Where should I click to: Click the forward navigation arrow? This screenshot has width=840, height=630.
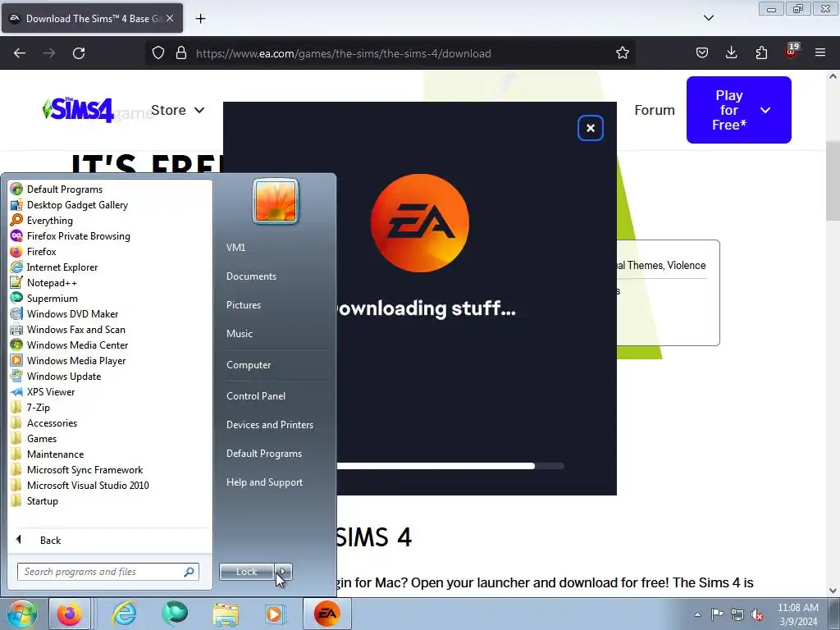(49, 53)
